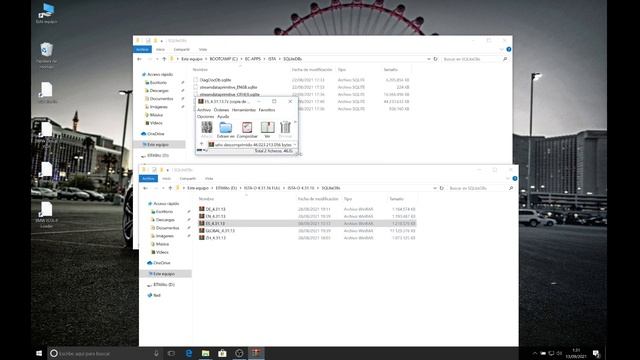Expand the WinRAR archive path dropdown
Viewport: 640px width, 360px height.
pos(295,144)
